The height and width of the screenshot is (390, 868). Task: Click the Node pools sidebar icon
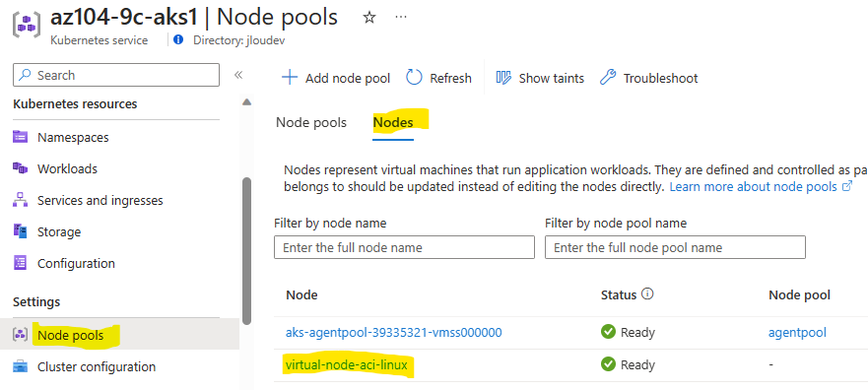coord(20,335)
